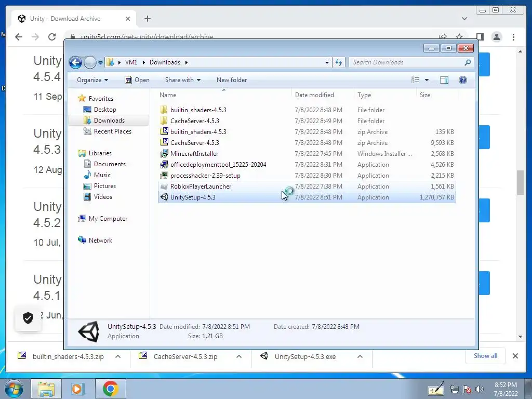532x399 pixels.
Task: Click the refresh button next to address bar
Action: (x=339, y=62)
